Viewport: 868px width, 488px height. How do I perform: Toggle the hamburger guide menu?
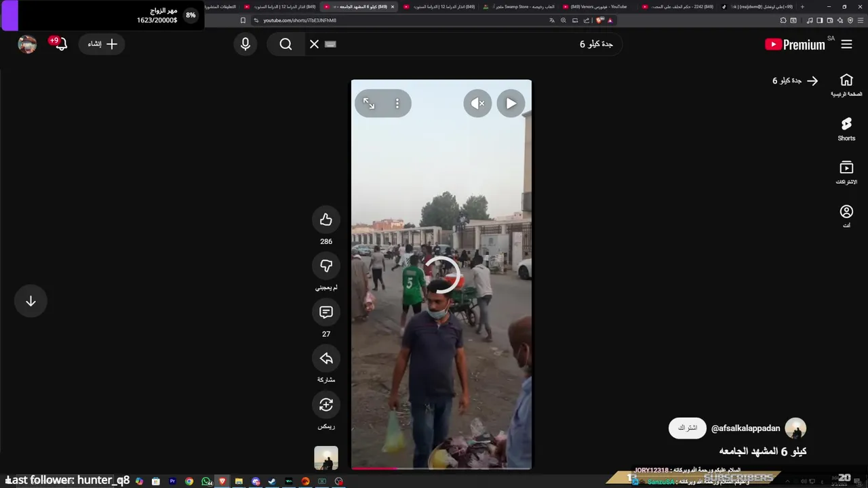pyautogui.click(x=846, y=44)
